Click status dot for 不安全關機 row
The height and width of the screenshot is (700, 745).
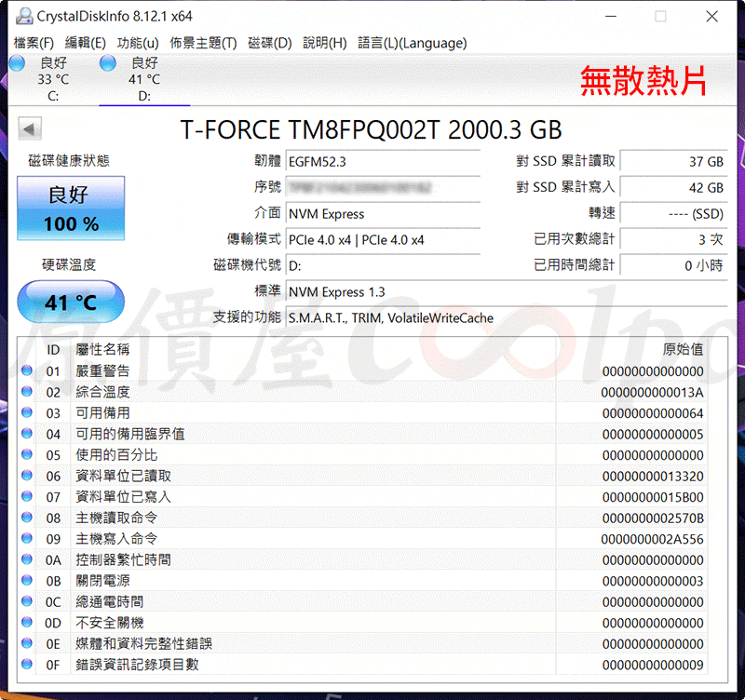pyautogui.click(x=27, y=622)
